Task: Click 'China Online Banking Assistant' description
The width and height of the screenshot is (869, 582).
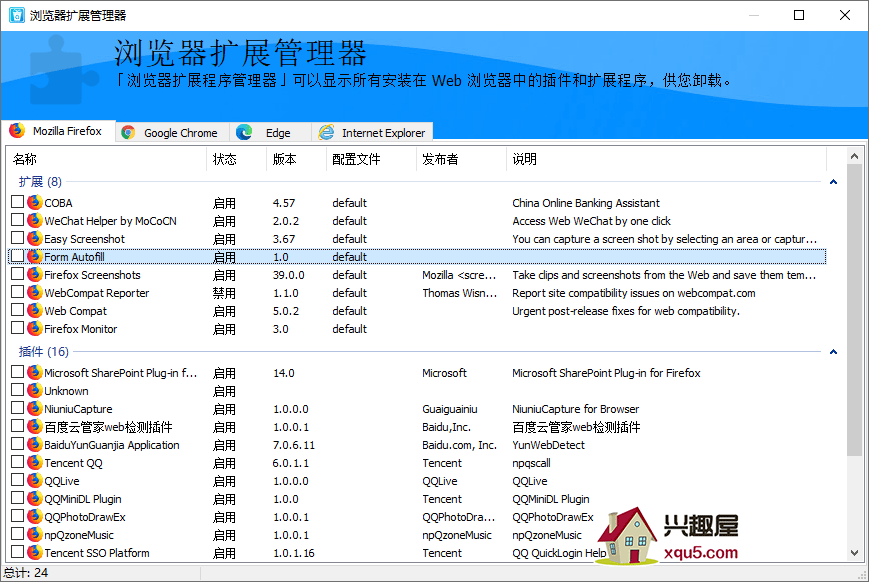Action: [x=586, y=203]
